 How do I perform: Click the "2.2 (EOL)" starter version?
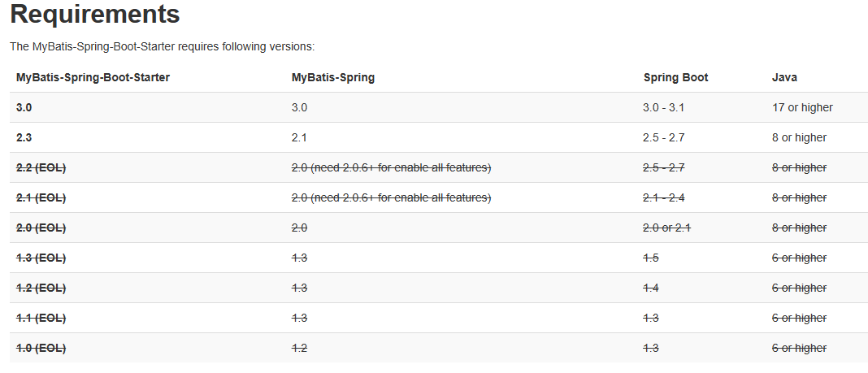[41, 167]
